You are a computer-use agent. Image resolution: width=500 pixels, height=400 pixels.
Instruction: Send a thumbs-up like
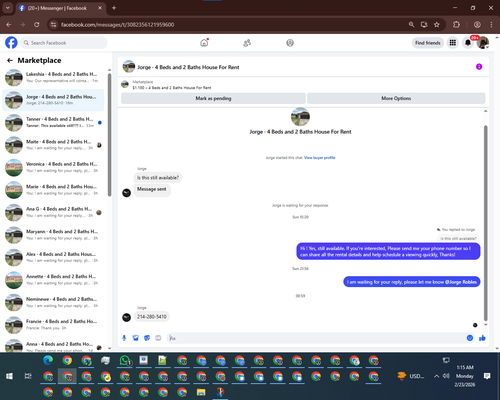click(x=482, y=338)
